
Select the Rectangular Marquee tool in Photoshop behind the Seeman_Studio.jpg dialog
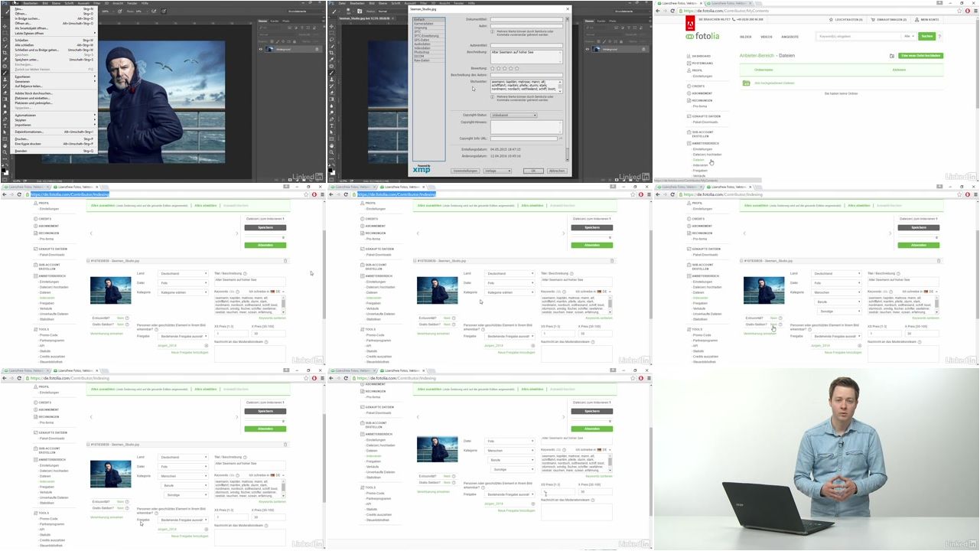(331, 33)
